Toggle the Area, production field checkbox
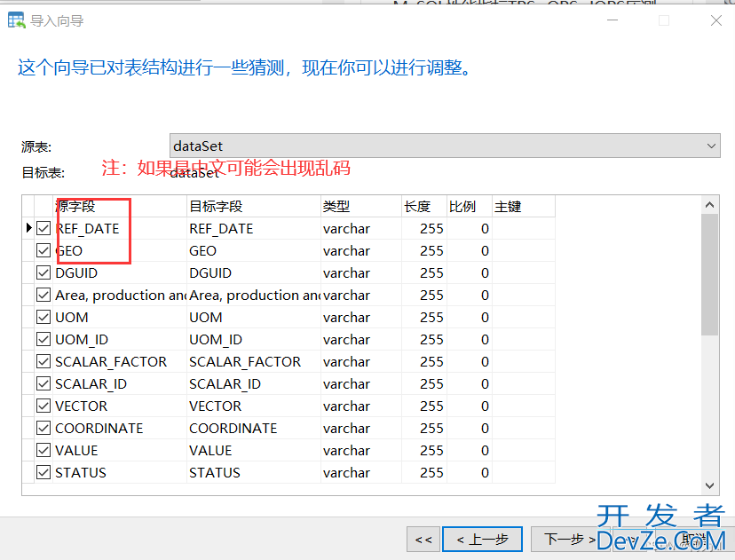 tap(43, 296)
